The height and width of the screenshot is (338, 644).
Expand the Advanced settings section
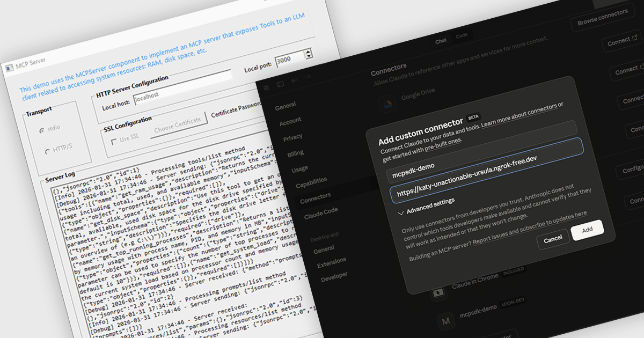pyautogui.click(x=427, y=206)
